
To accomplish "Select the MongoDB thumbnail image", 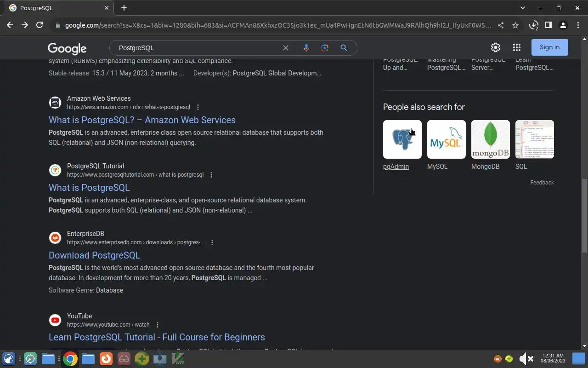I will point(491,139).
